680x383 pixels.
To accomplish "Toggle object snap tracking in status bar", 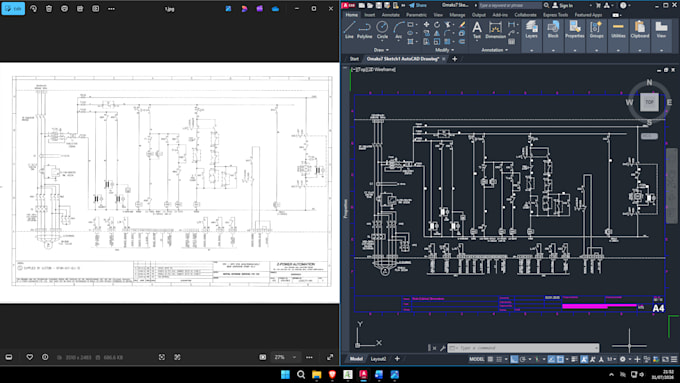I will (x=551, y=359).
